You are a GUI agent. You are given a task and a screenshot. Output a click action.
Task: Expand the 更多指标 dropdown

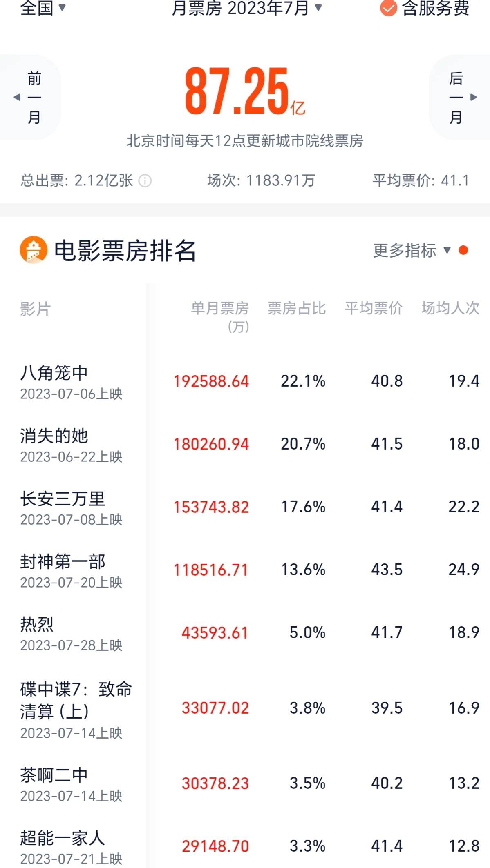pyautogui.click(x=412, y=250)
